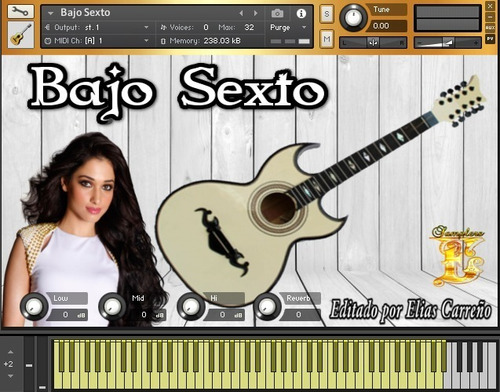The height and width of the screenshot is (392, 500).
Task: Click the Reverb knob
Action: (268, 306)
